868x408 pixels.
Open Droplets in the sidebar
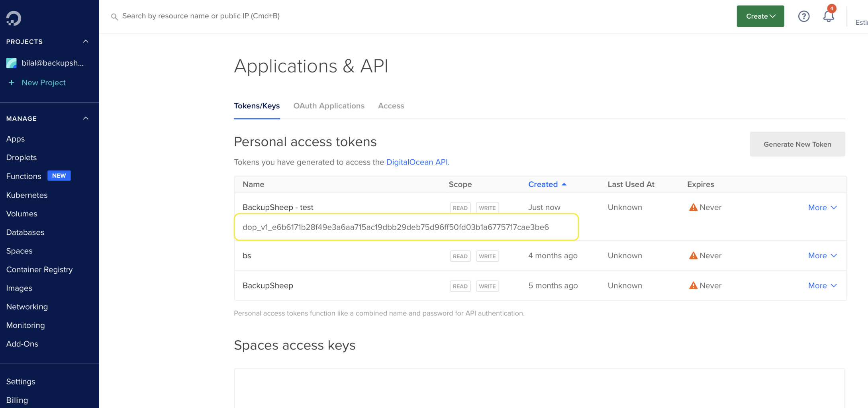tap(22, 157)
